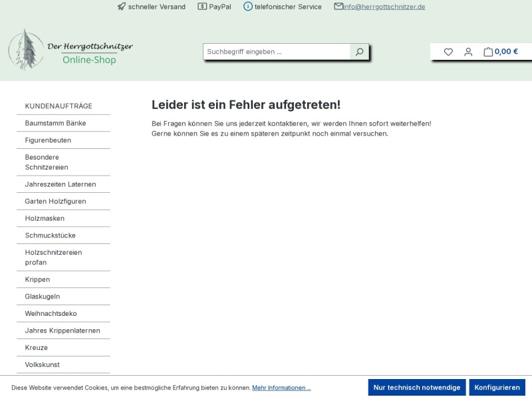
Task: Open the wishlist heart icon
Action: (448, 52)
